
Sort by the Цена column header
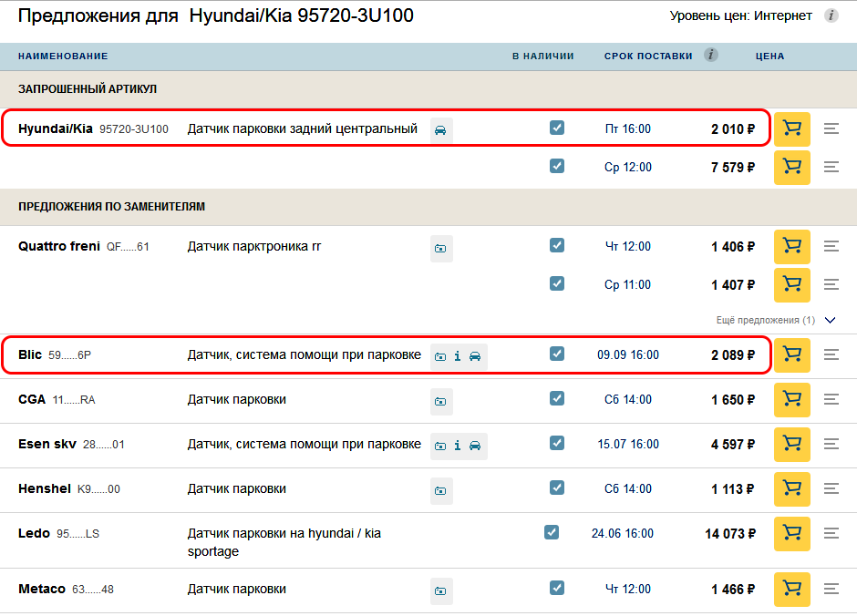(x=770, y=56)
